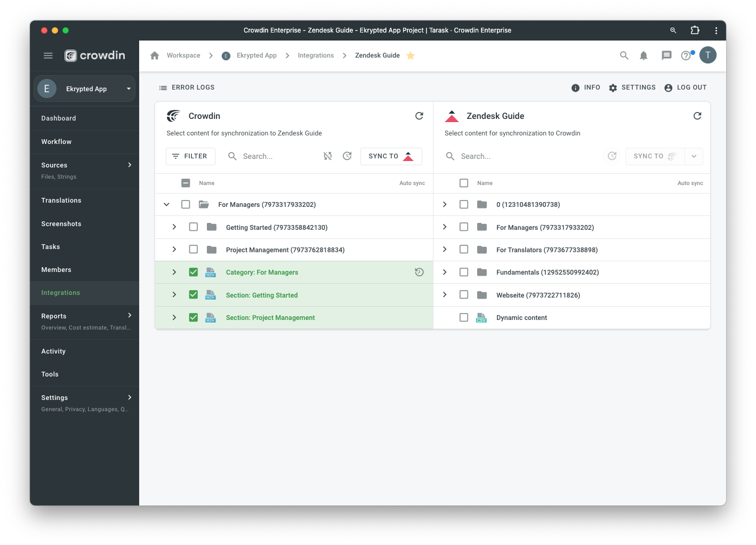Image resolution: width=756 pixels, height=545 pixels.
Task: Open the browser three-dot menu
Action: 716,30
